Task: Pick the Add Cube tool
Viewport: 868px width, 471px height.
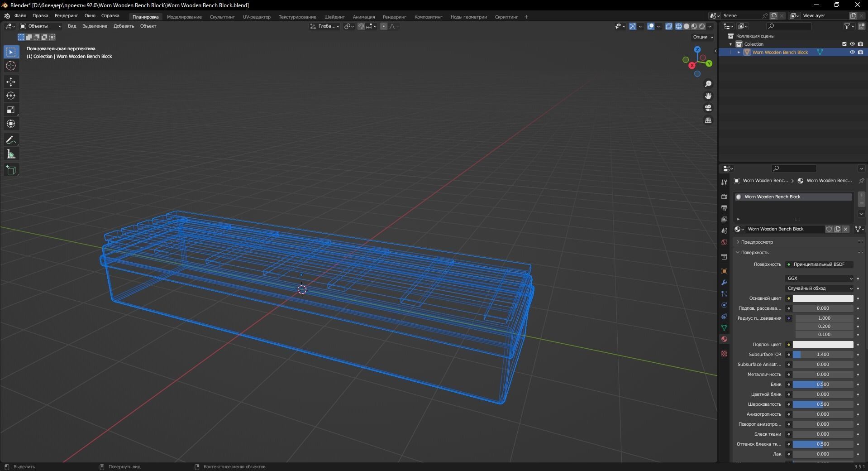Action: [x=11, y=170]
